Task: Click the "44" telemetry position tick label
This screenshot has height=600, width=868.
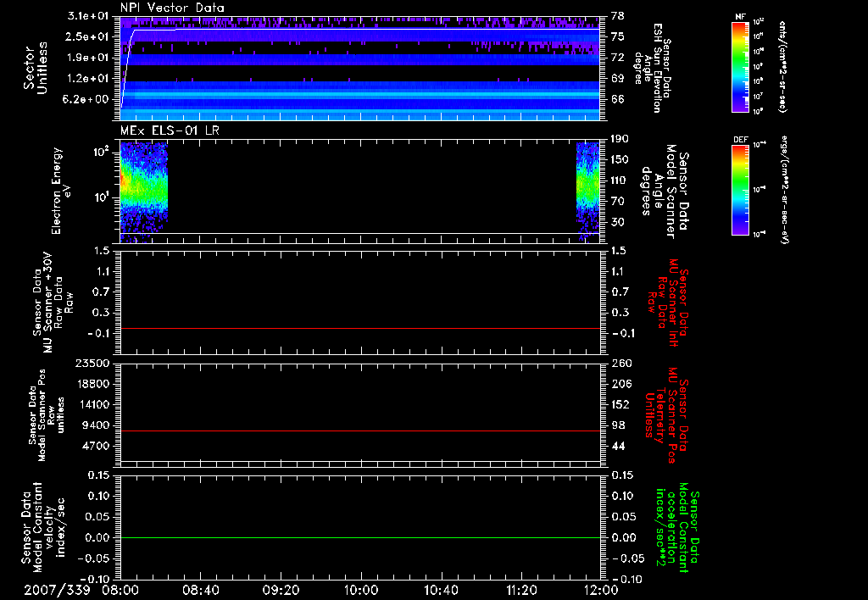Action: 618,446
